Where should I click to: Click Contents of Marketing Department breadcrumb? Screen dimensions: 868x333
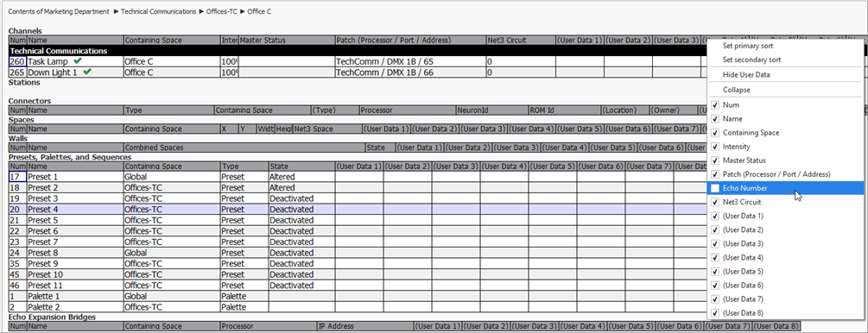[59, 11]
